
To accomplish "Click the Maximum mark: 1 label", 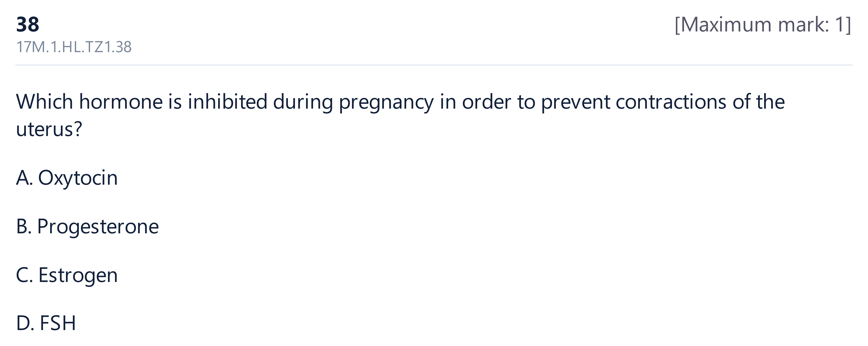I will [763, 25].
